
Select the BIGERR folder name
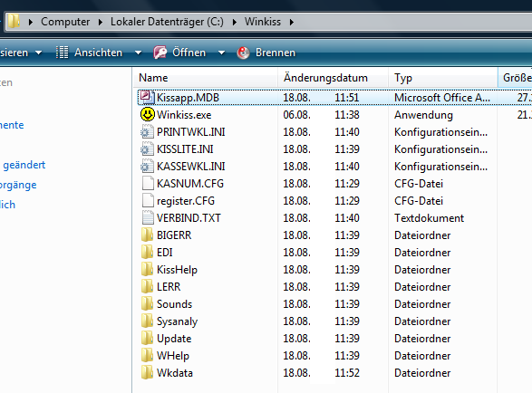point(174,235)
